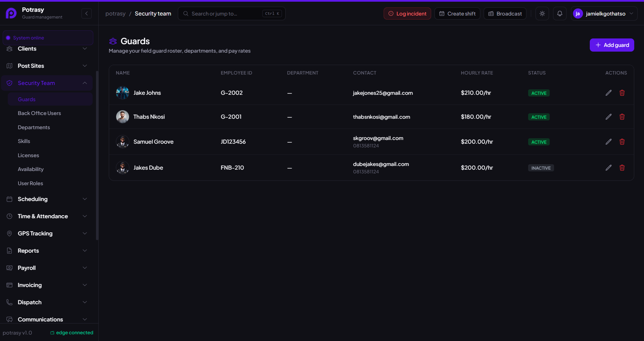The height and width of the screenshot is (341, 644).
Task: Click the Potrasy logo
Action: tap(11, 13)
